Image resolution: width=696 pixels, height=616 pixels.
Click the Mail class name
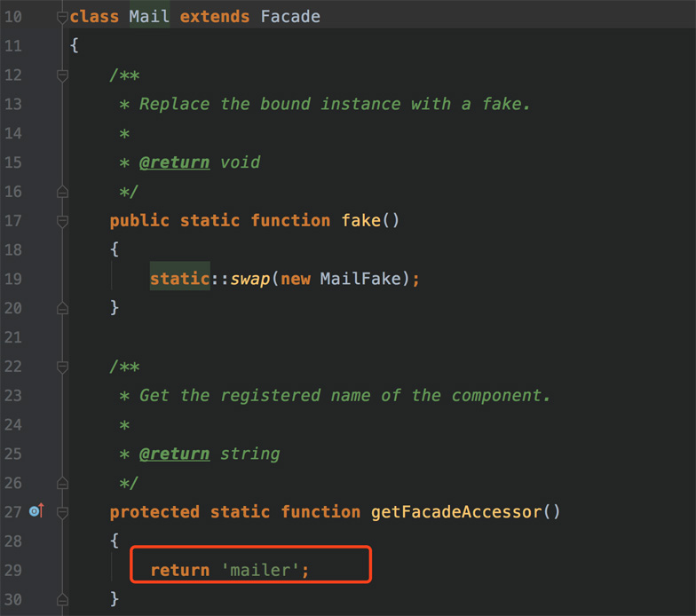[148, 17]
